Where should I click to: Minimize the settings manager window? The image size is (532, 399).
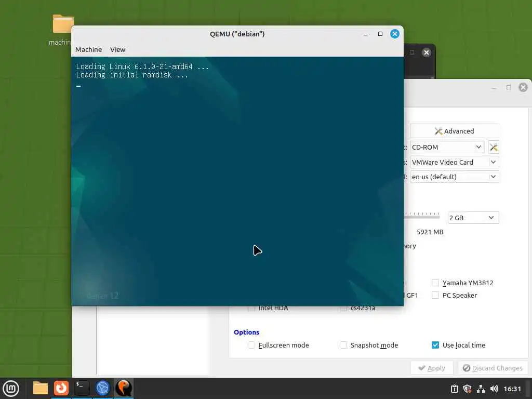(x=494, y=87)
